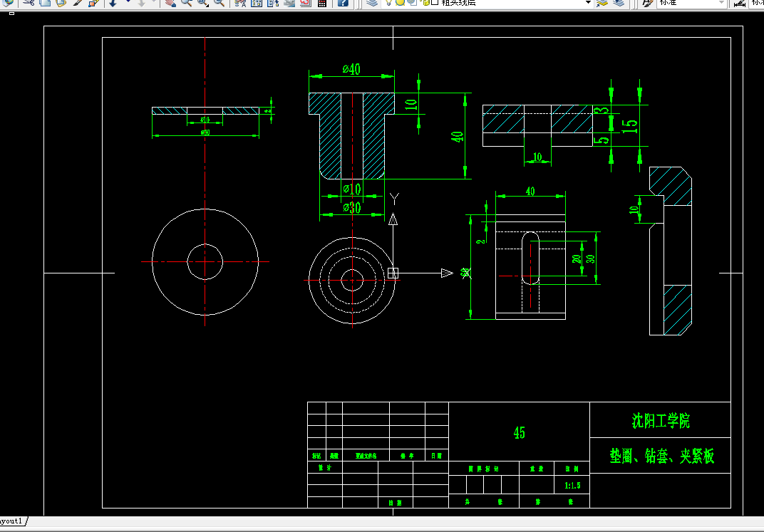
Task: Click the Cut scissors icon
Action: [29, 2]
